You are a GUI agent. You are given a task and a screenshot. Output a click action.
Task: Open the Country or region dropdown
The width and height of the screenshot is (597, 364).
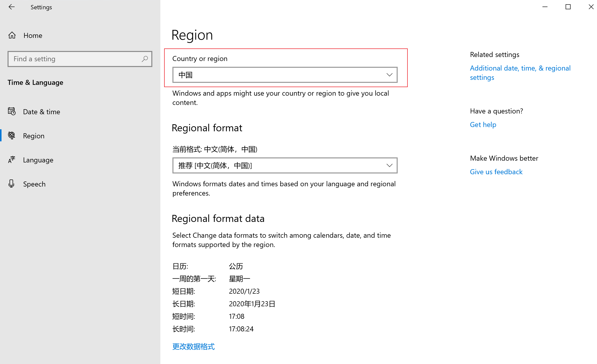pos(285,75)
